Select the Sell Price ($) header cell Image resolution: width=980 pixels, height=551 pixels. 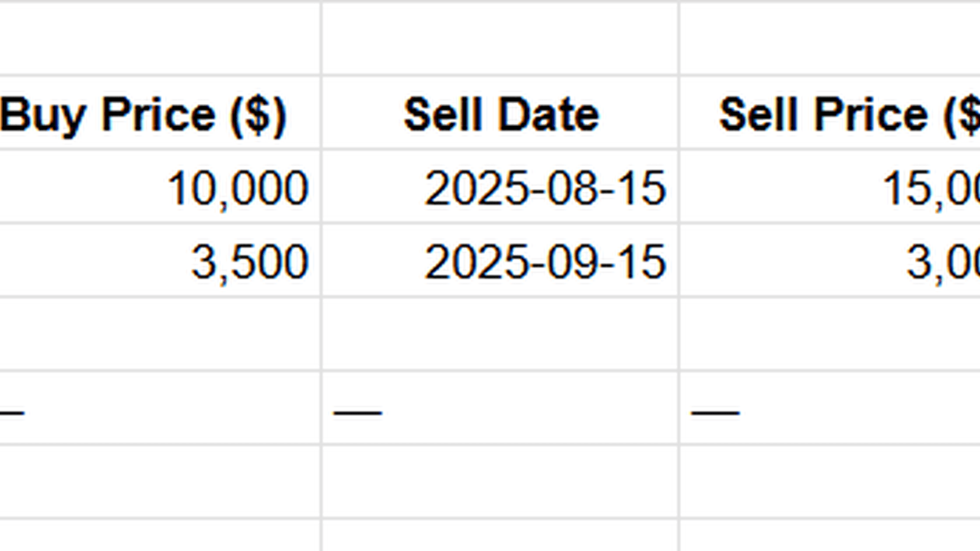830,112
